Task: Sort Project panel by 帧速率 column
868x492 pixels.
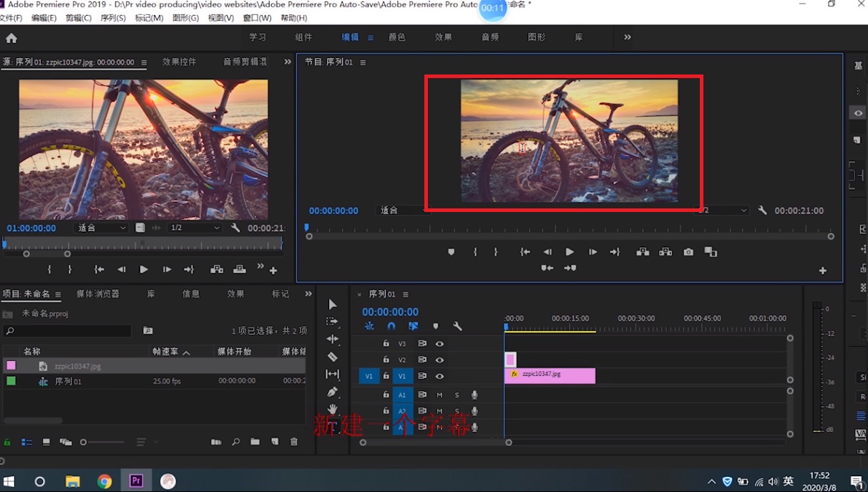Action: click(x=165, y=352)
